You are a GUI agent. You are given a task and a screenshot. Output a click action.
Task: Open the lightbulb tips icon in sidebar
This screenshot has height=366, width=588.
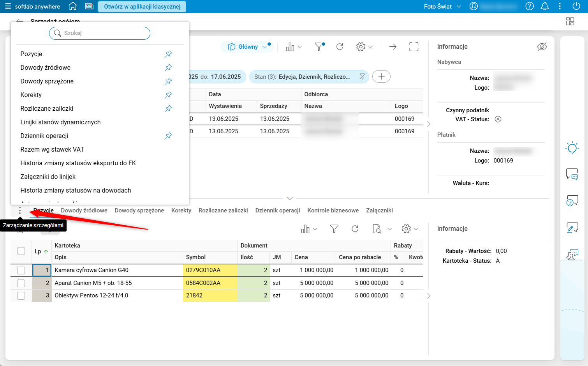572,148
